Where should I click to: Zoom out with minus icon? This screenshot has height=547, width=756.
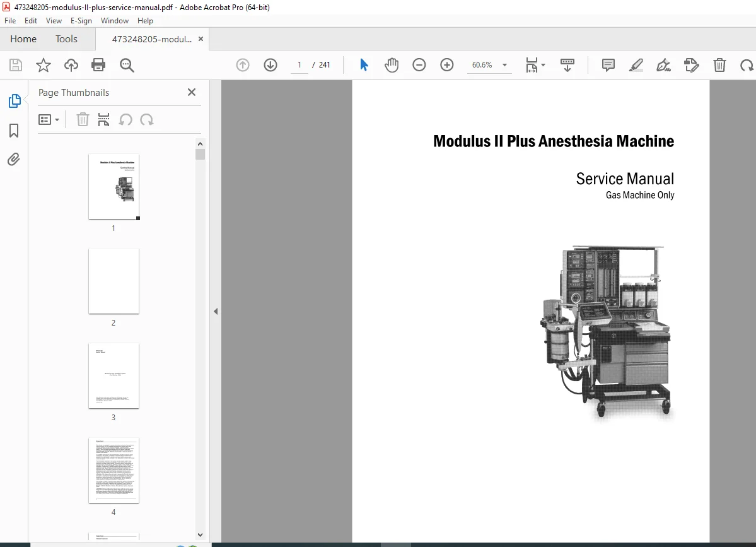tap(419, 64)
